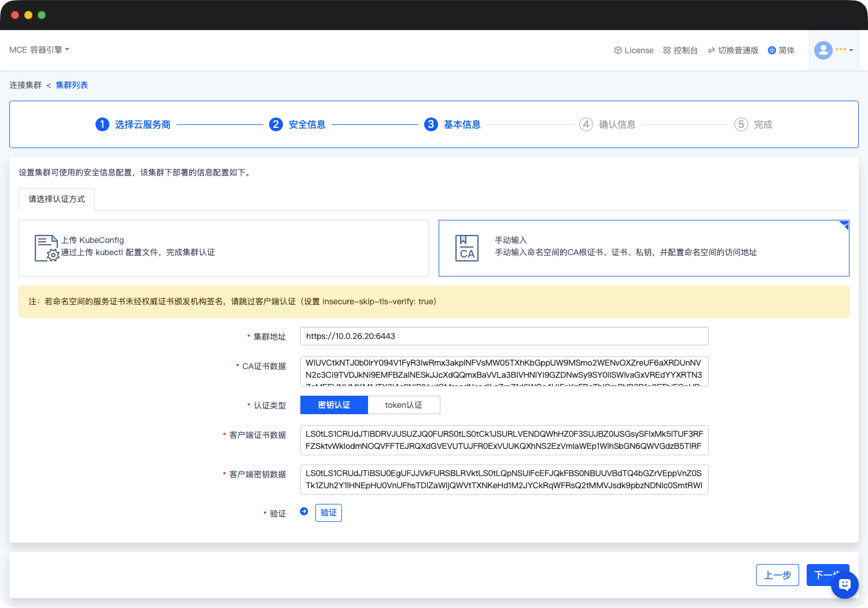868x608 pixels.
Task: Switch to token认证 authentication type
Action: tap(403, 405)
